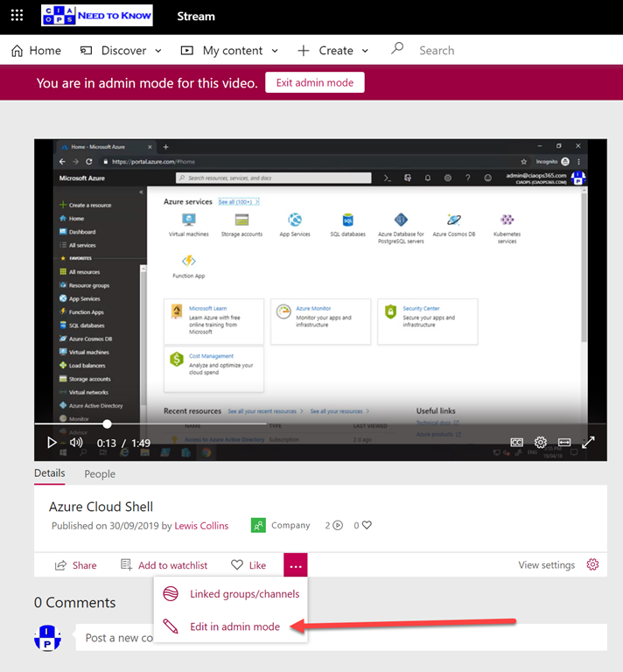This screenshot has width=623, height=672.
Task: Expand the Discover dropdown menu
Action: [x=121, y=51]
